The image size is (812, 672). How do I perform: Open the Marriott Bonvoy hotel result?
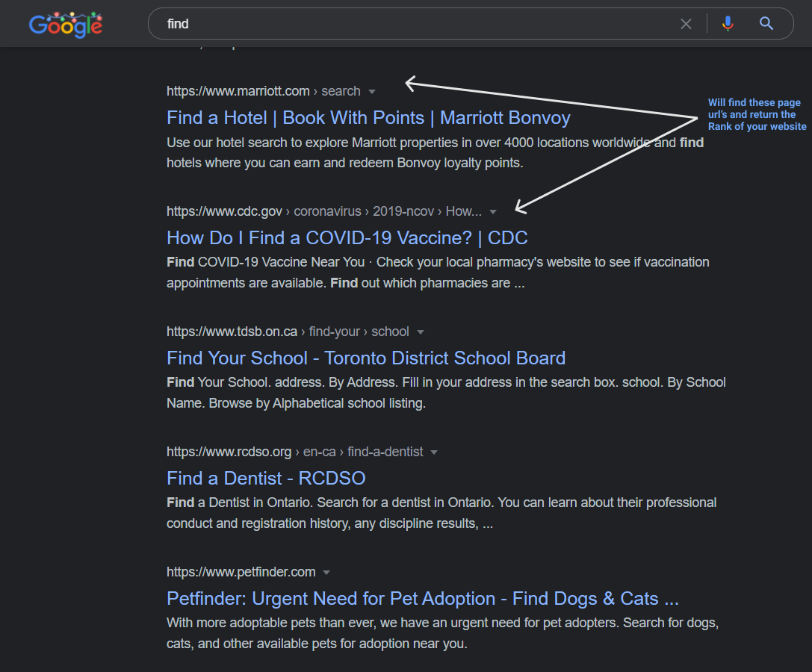[368, 118]
